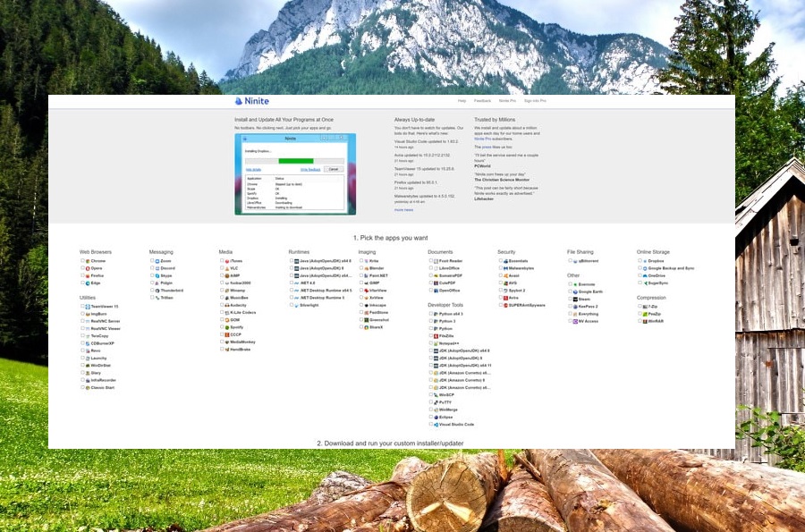
Task: Click the VLC media player icon
Action: (x=226, y=267)
